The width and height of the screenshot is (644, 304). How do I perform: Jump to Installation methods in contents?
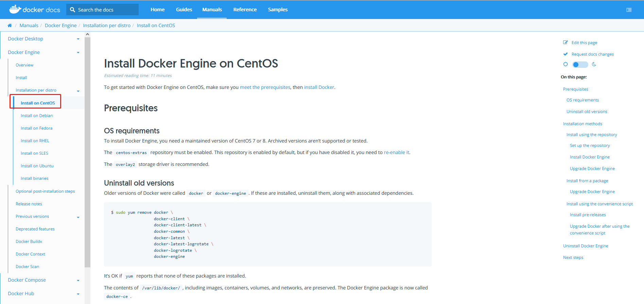pyautogui.click(x=582, y=124)
